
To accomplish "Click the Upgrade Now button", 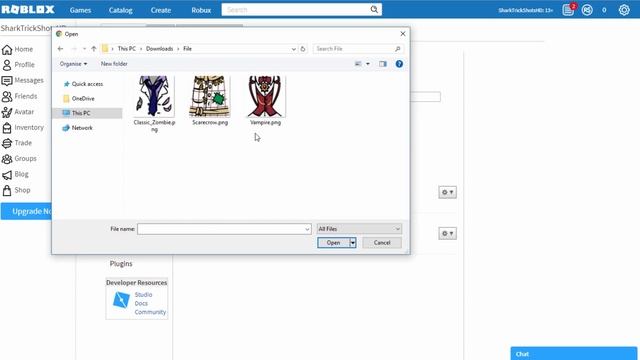I will click(27, 211).
